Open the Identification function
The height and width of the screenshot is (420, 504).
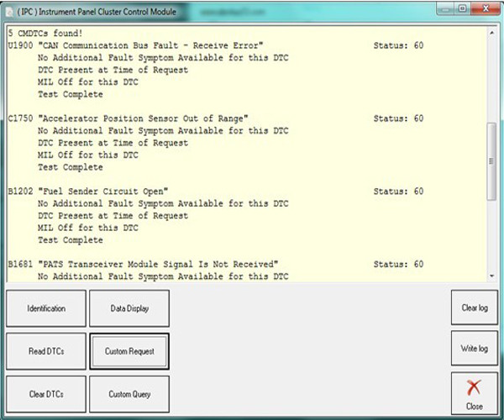45,308
